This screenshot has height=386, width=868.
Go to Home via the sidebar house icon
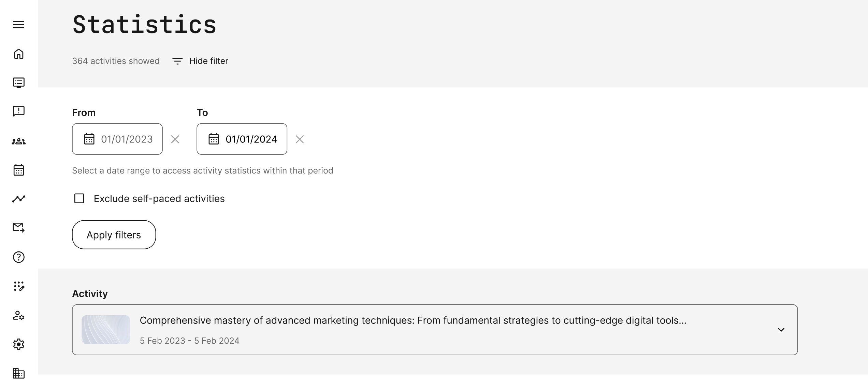point(19,54)
